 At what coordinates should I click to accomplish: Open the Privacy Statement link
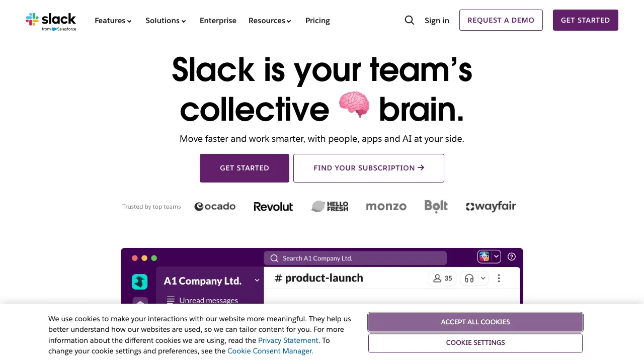288,340
